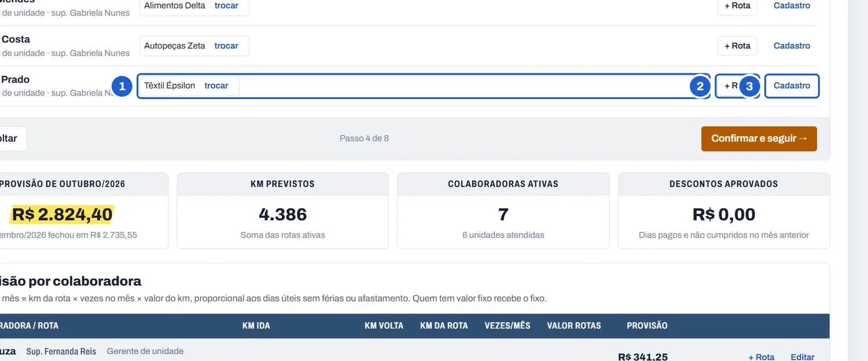
Task: Click the KM Previstos card
Action: pyautogui.click(x=282, y=211)
